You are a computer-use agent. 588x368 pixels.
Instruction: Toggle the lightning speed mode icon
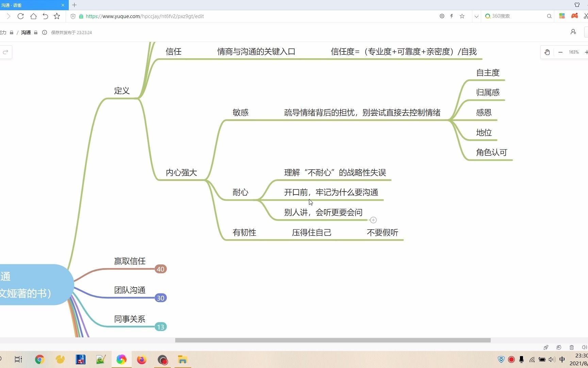point(452,16)
